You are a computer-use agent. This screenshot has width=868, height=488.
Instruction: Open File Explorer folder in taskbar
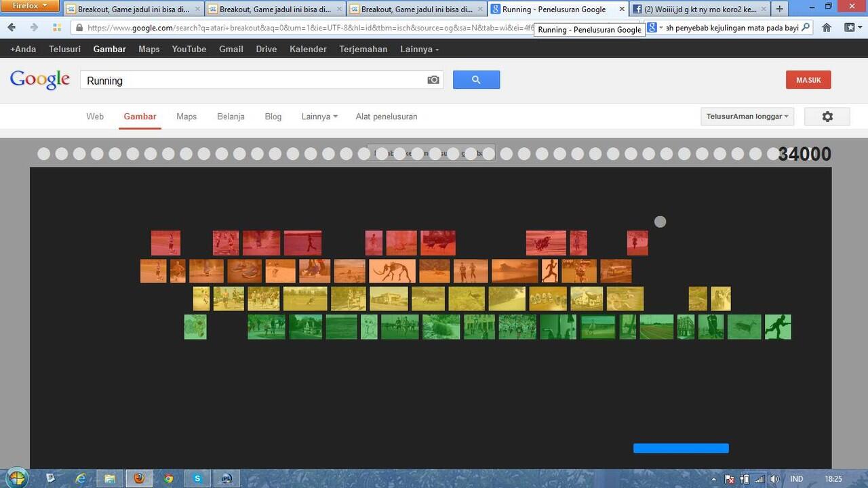(110, 479)
